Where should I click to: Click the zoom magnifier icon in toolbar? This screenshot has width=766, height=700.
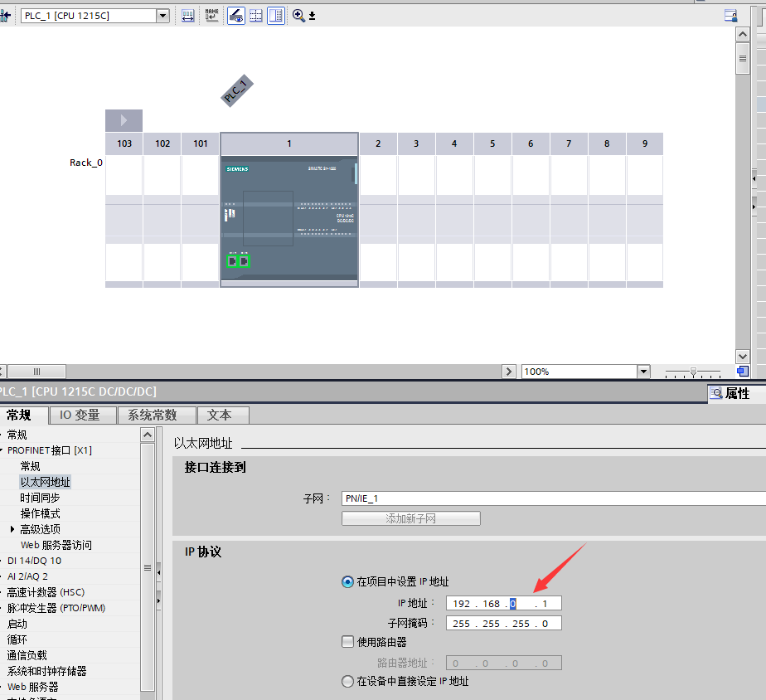tap(298, 16)
